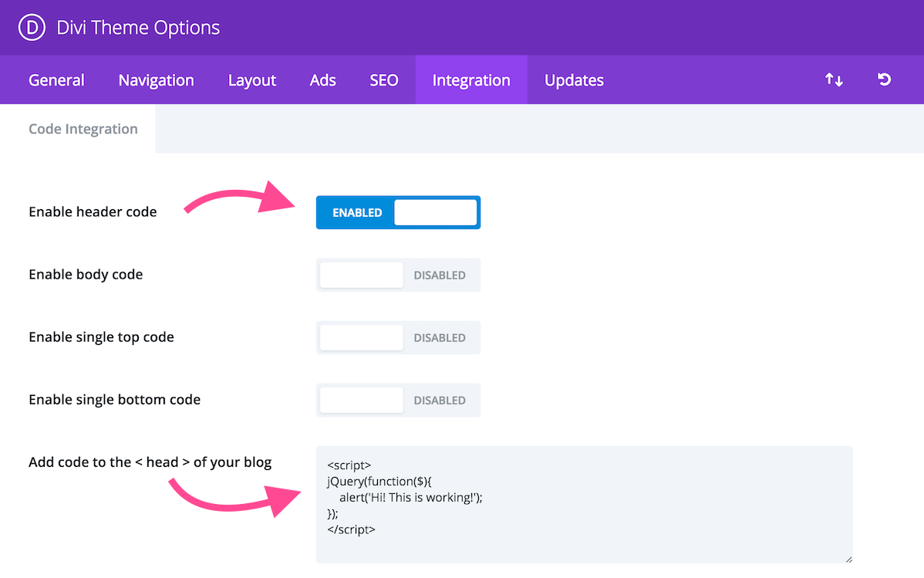The height and width of the screenshot is (578, 924).
Task: Enable the single bottom code toggle
Action: (x=398, y=400)
